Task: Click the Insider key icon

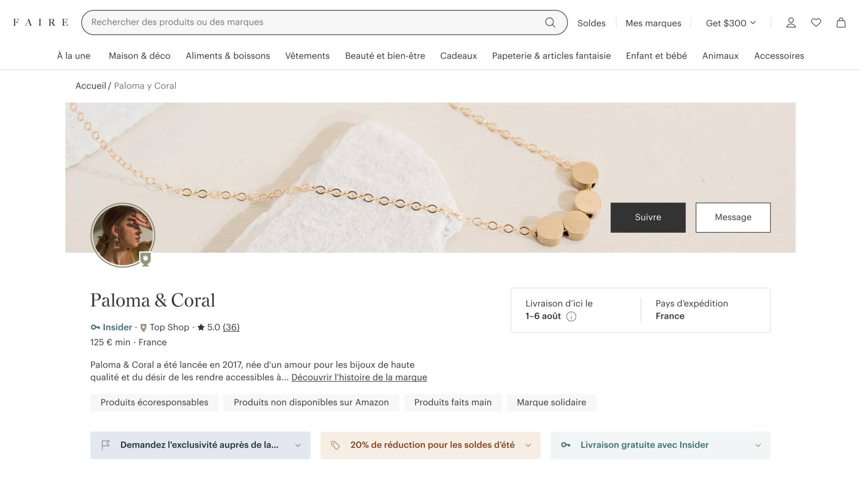Action: tap(95, 327)
